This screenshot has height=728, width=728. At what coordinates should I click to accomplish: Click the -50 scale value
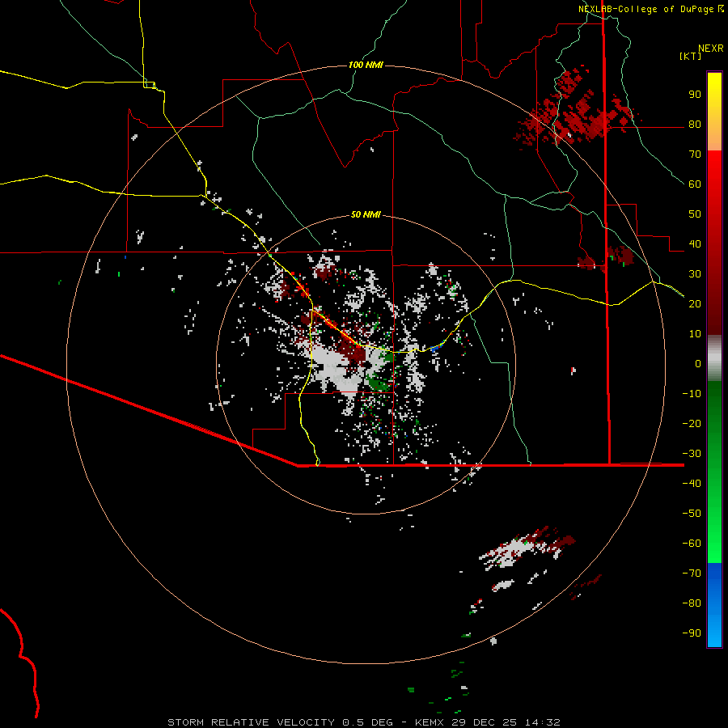click(692, 514)
